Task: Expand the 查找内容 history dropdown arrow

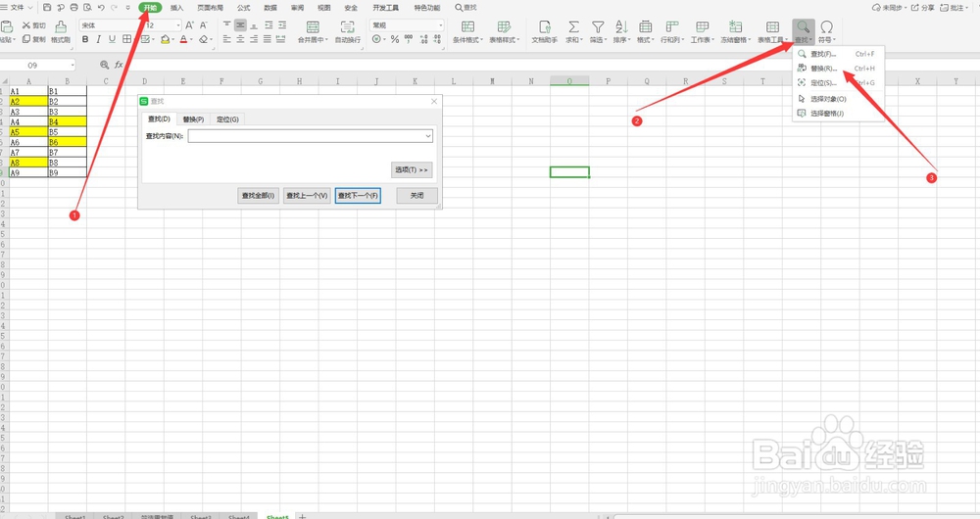Action: coord(428,135)
